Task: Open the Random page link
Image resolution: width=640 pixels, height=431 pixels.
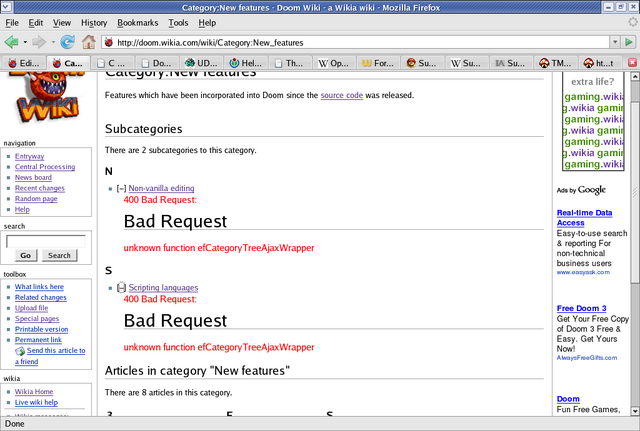Action: point(36,199)
